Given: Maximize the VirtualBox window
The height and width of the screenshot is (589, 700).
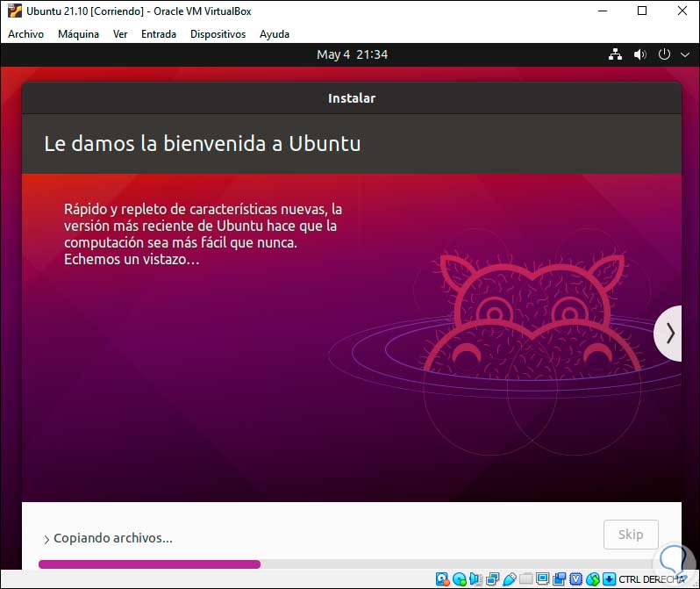Looking at the screenshot, I should tap(642, 11).
